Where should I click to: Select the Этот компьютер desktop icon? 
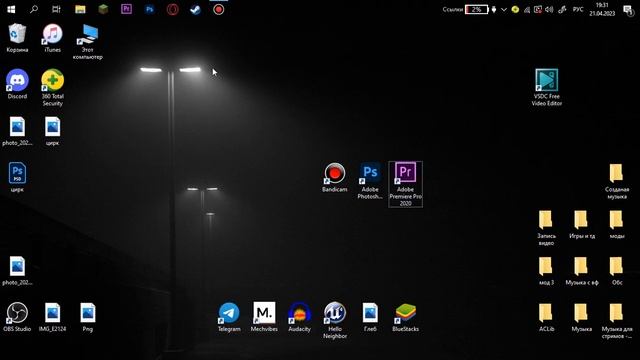coord(88,42)
